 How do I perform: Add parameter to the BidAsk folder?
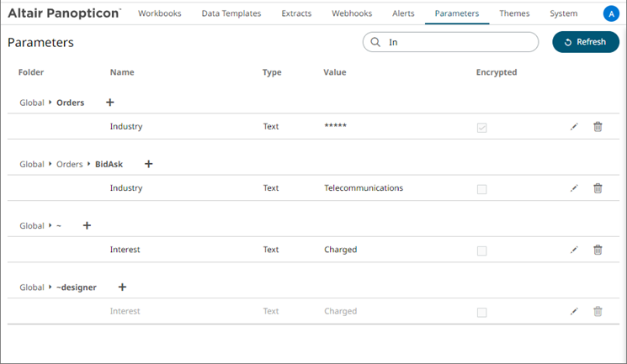coord(148,164)
